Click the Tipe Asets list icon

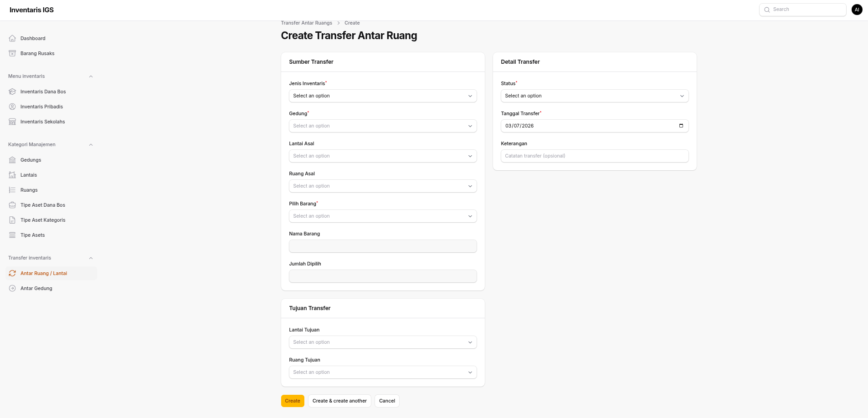[x=12, y=235]
